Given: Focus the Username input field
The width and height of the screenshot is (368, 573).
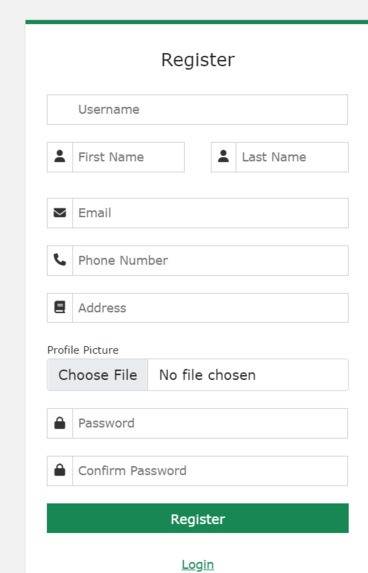Looking at the screenshot, I should (x=197, y=110).
